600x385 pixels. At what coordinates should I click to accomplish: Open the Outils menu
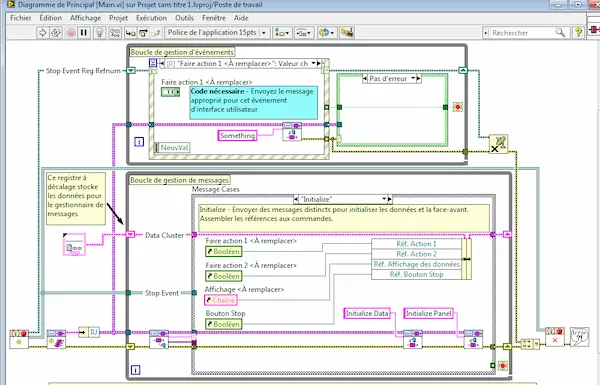coord(184,18)
